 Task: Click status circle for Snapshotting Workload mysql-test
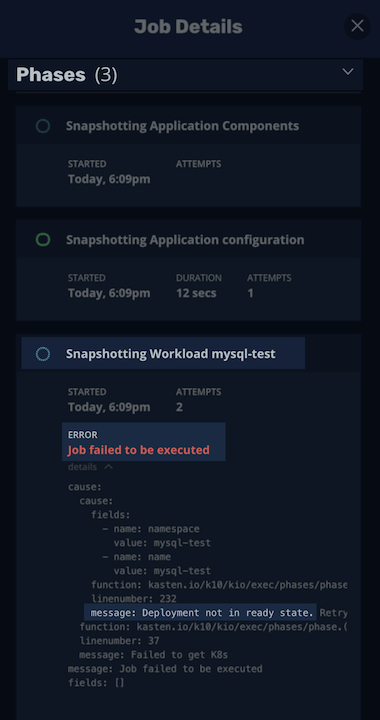click(43, 354)
